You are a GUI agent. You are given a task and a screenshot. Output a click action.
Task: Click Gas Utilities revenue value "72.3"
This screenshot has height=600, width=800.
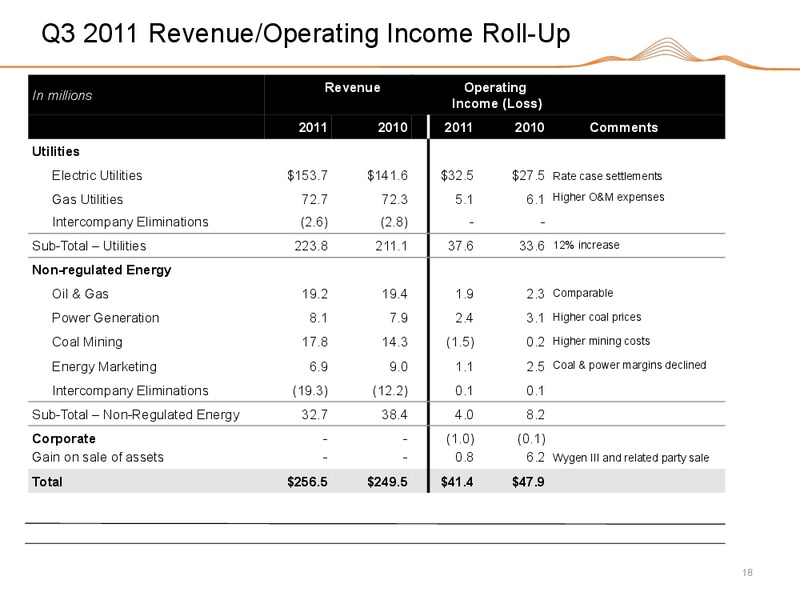(x=394, y=199)
